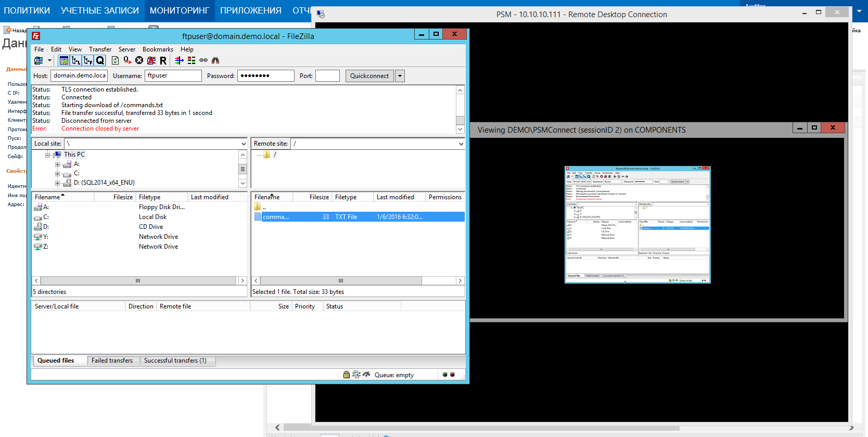Sort remote list by Permissions column

[x=445, y=197]
